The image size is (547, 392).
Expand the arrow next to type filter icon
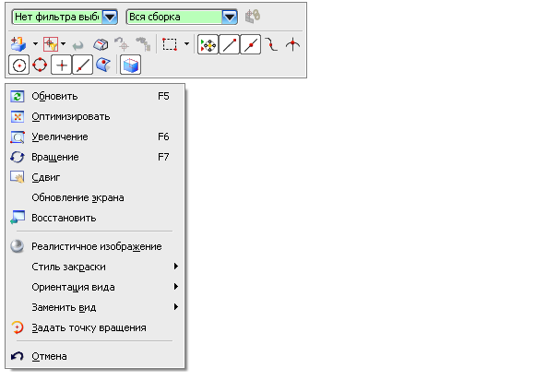tap(35, 44)
